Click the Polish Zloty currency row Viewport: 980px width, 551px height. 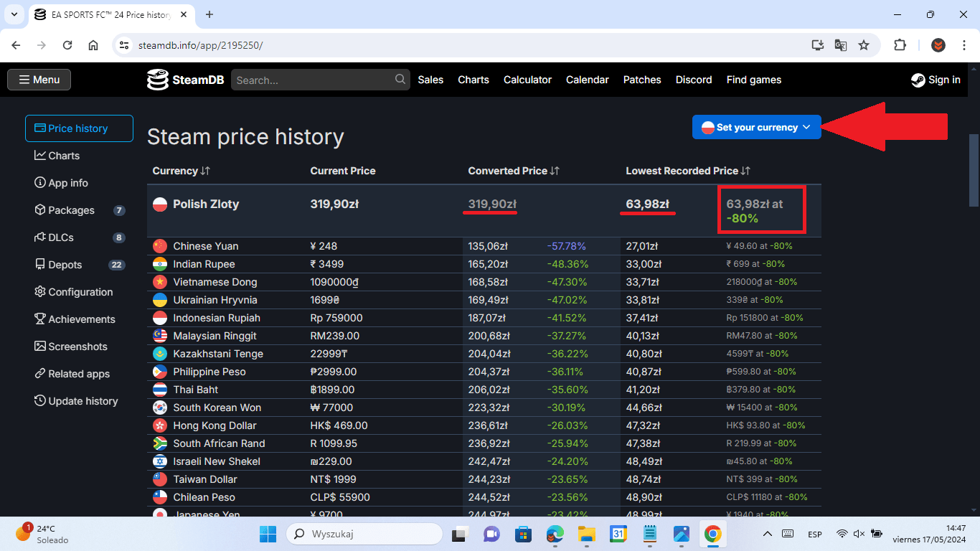tap(484, 211)
